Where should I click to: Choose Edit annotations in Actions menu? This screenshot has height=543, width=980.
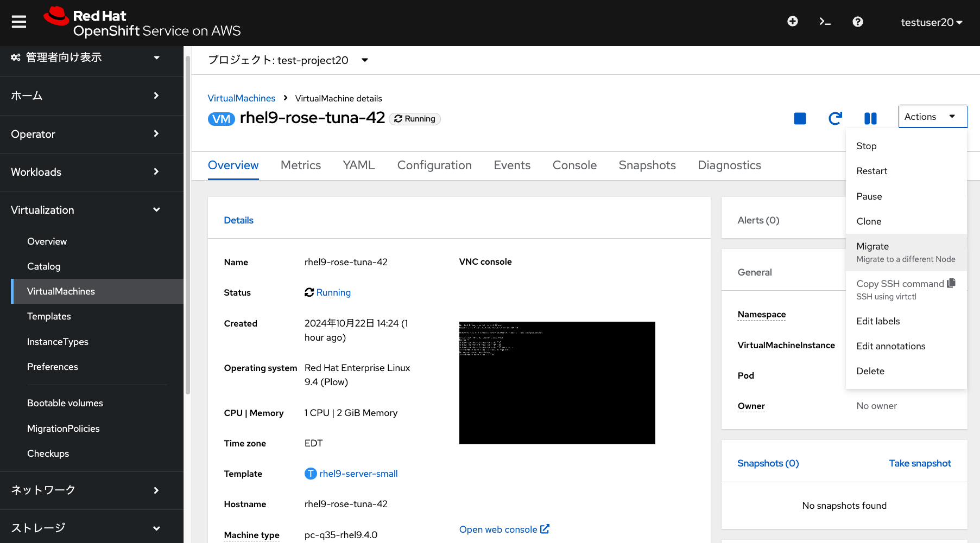(906, 346)
